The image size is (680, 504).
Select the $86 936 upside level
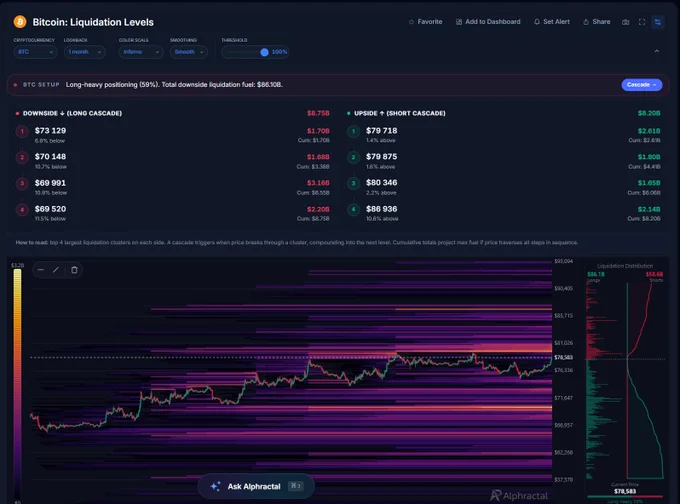[381, 209]
